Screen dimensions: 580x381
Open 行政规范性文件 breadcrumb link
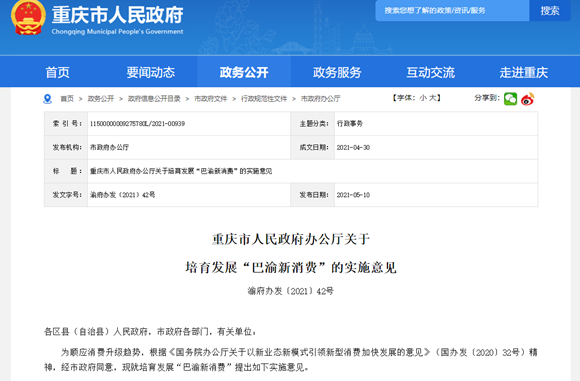[264, 99]
